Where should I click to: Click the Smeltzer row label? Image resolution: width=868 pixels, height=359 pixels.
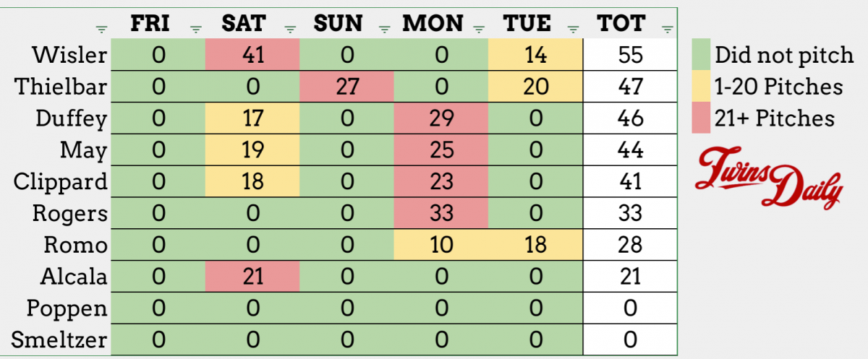[63, 341]
